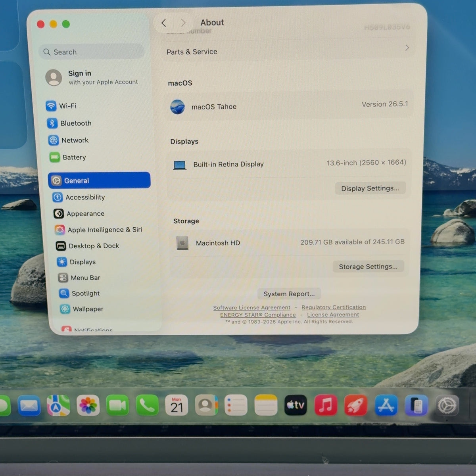Click the macOS Tahoe version row

(x=290, y=106)
